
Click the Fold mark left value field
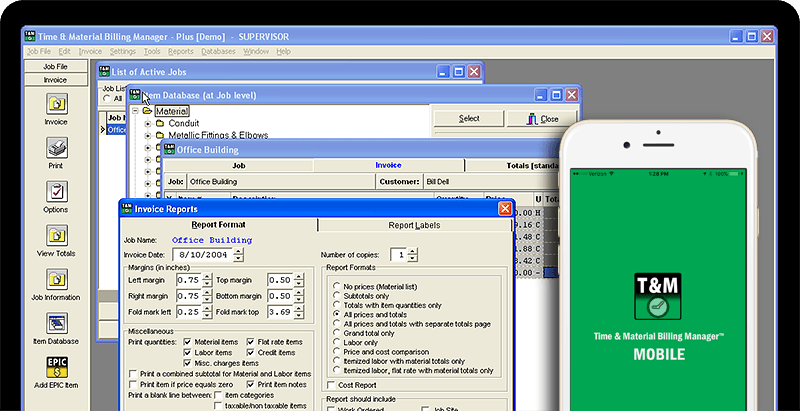(x=188, y=312)
